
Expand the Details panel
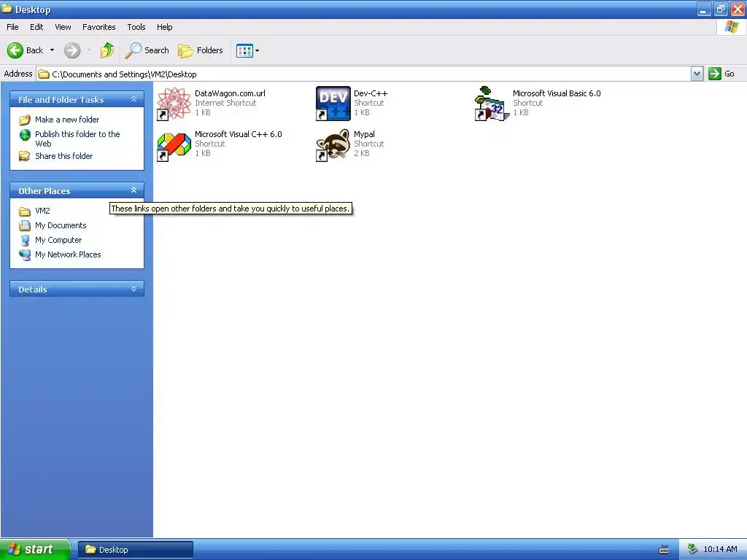pyautogui.click(x=134, y=289)
